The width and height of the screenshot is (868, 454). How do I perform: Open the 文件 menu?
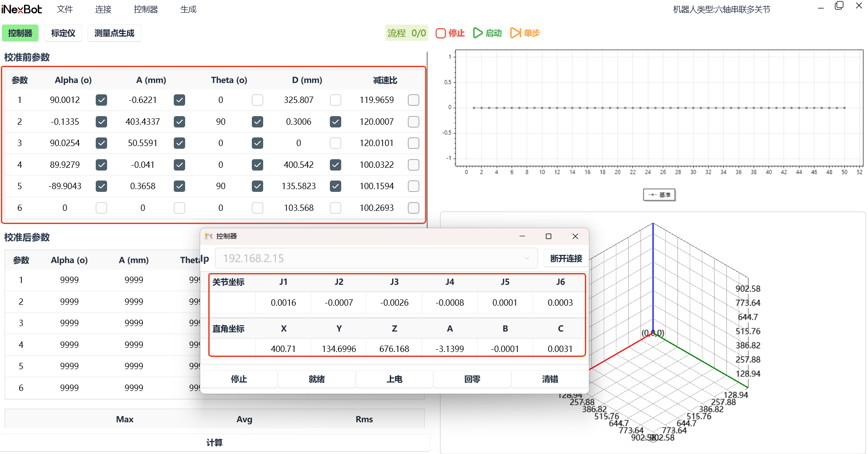64,9
